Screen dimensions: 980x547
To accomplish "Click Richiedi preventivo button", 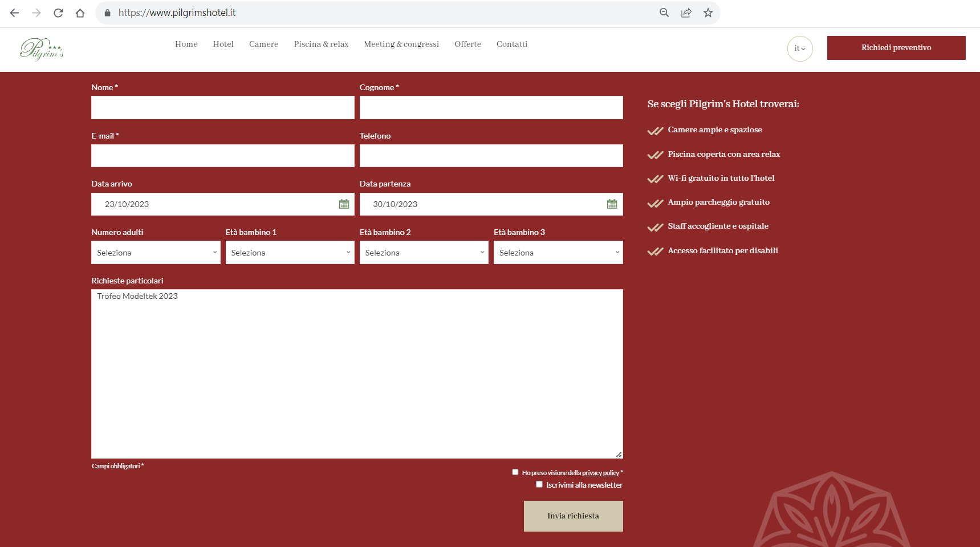I will tap(896, 48).
